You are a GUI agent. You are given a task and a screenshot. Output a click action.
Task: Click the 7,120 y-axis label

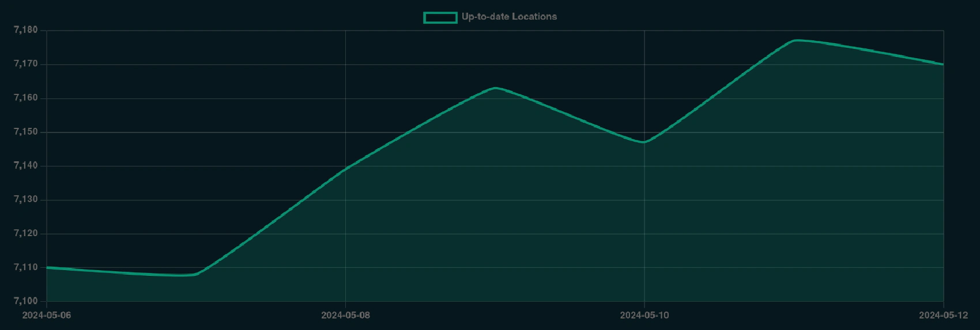point(25,234)
